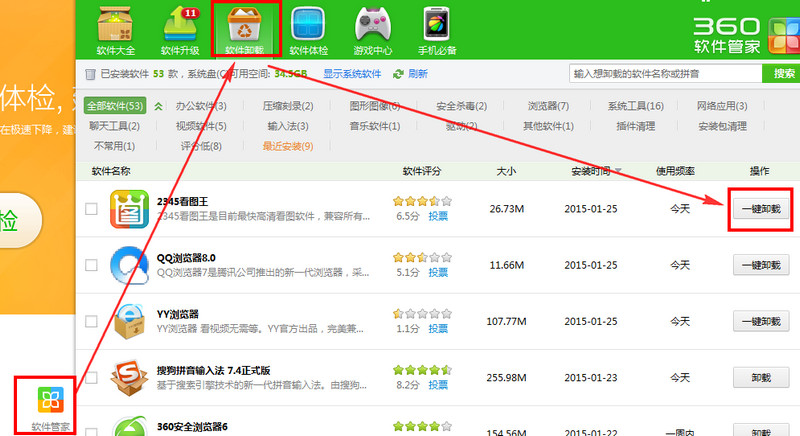Click 投票 vote link for YY浏览器
Viewport: 800px width, 436px height.
[438, 328]
